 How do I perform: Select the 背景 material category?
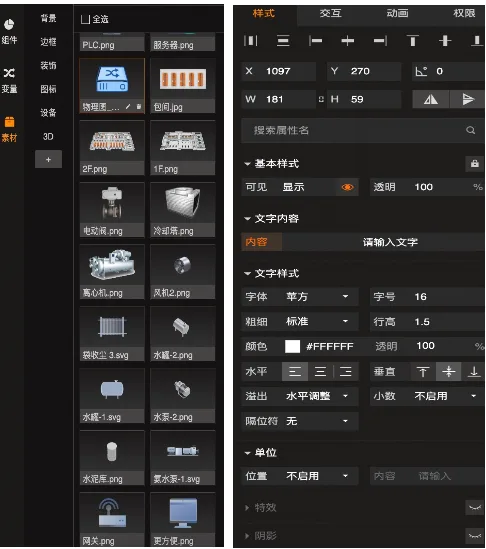coord(48,18)
